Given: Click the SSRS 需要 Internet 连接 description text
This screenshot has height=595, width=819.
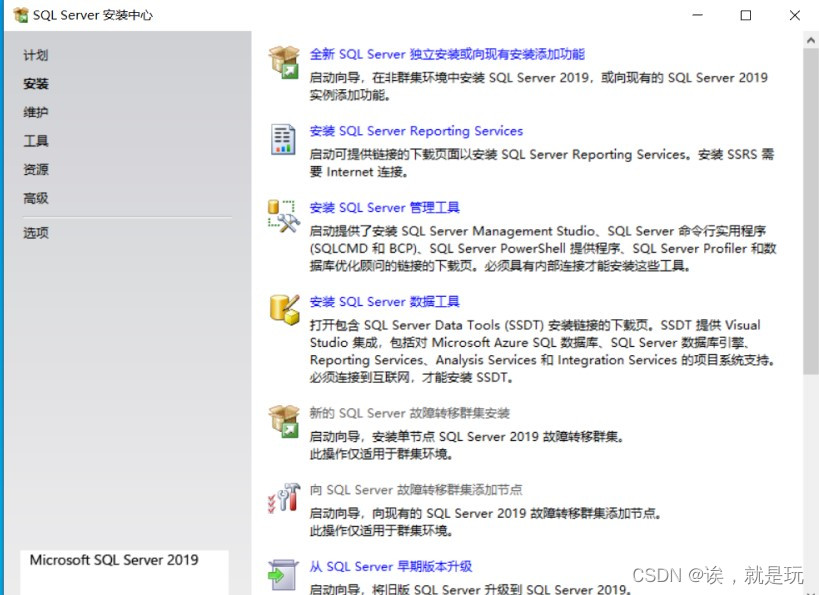Looking at the screenshot, I should point(542,163).
